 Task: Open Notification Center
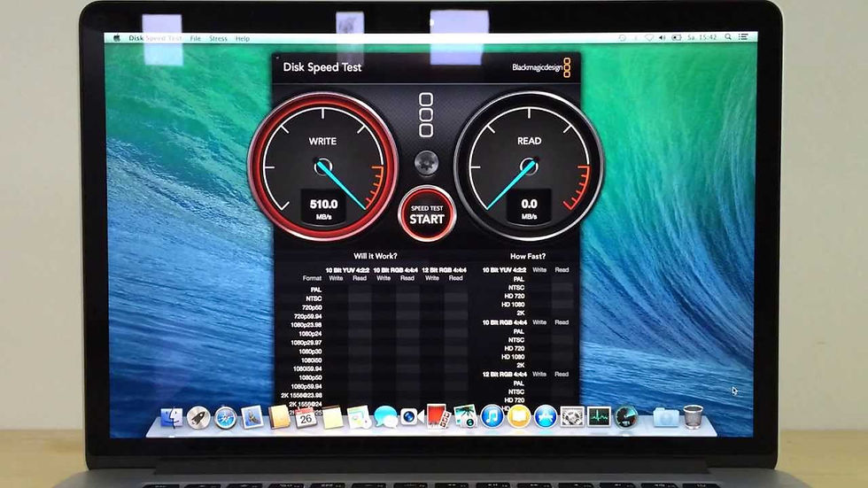[743, 37]
